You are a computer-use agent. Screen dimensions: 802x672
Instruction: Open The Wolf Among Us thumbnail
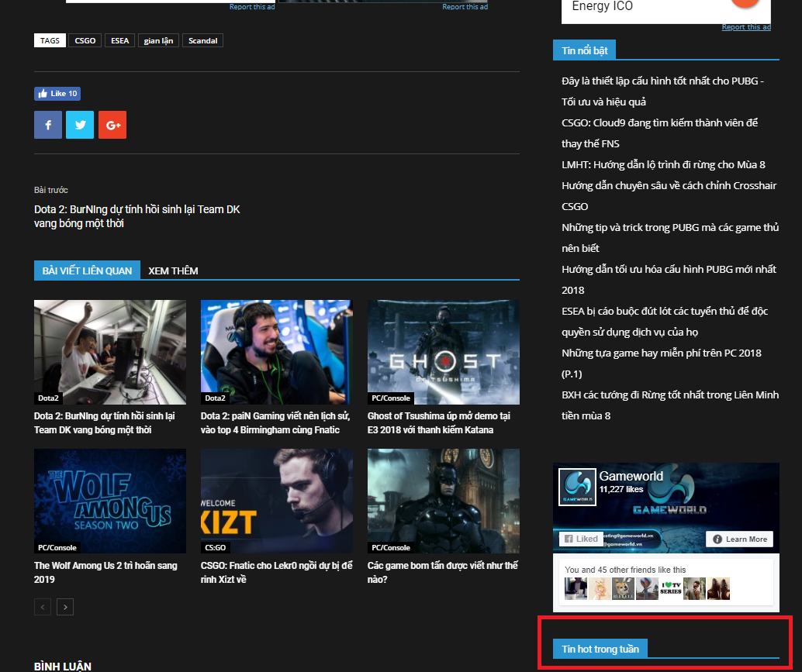(x=110, y=501)
